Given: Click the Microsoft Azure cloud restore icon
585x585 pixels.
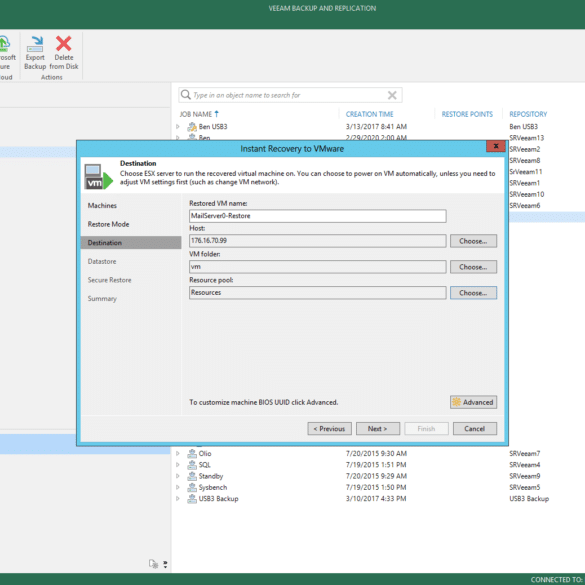Looking at the screenshot, I should (x=4, y=44).
